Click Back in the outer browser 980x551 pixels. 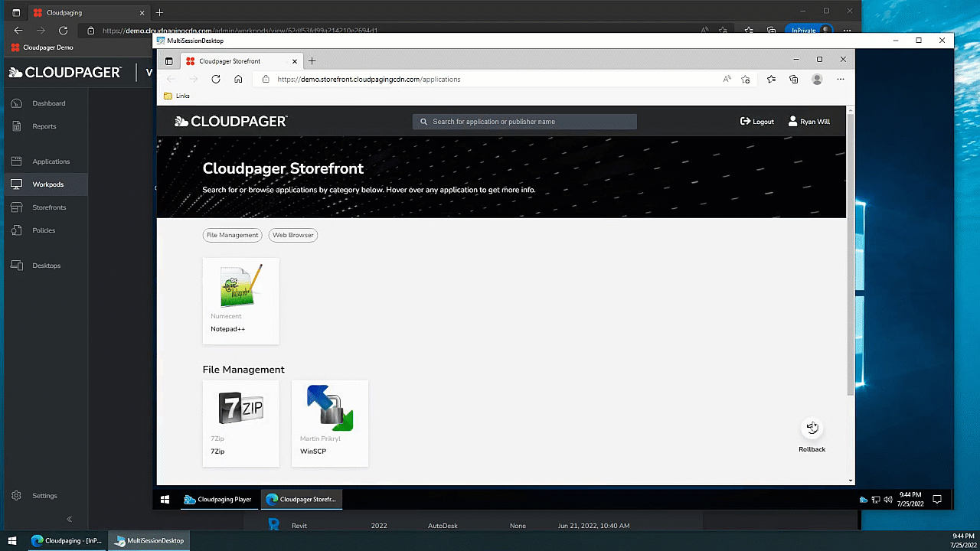pos(18,31)
